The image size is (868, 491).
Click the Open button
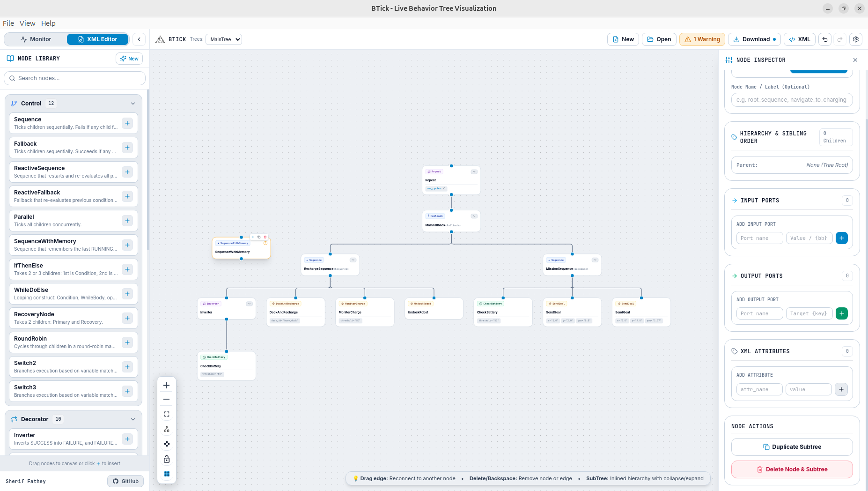coord(659,39)
